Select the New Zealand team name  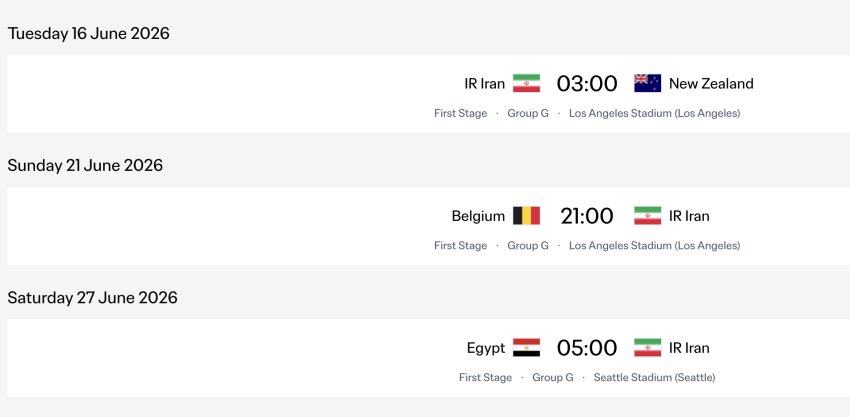pos(711,84)
